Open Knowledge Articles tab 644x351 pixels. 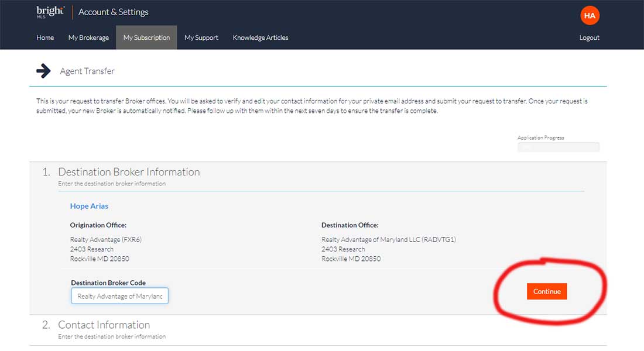[261, 37]
